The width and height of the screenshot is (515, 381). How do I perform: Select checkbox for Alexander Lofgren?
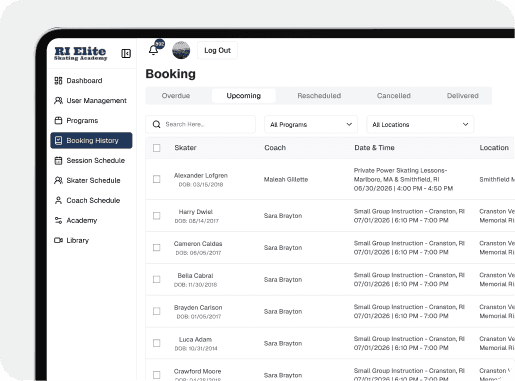(156, 179)
